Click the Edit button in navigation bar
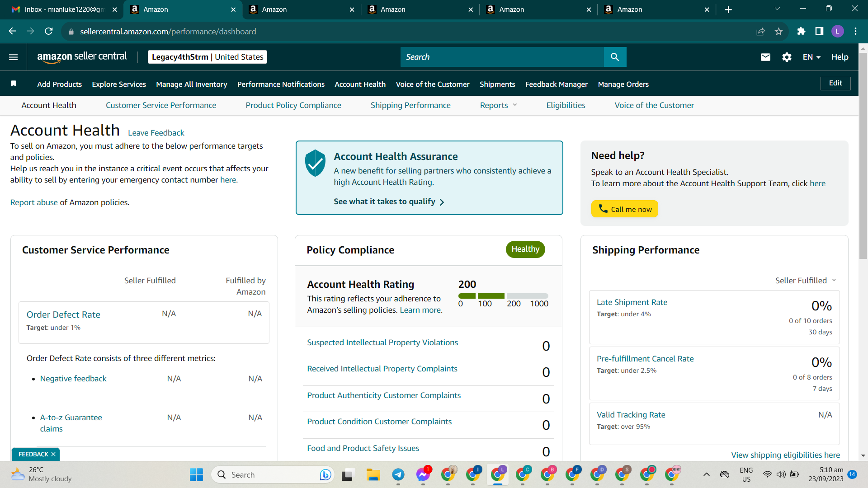The image size is (868, 488). point(835,83)
